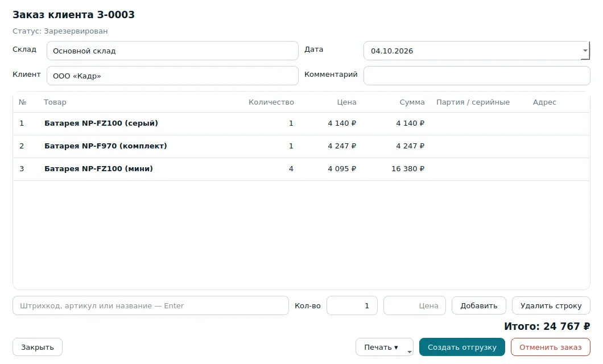Focus the barcode or article search field
This screenshot has height=364, width=603.
pos(150,305)
